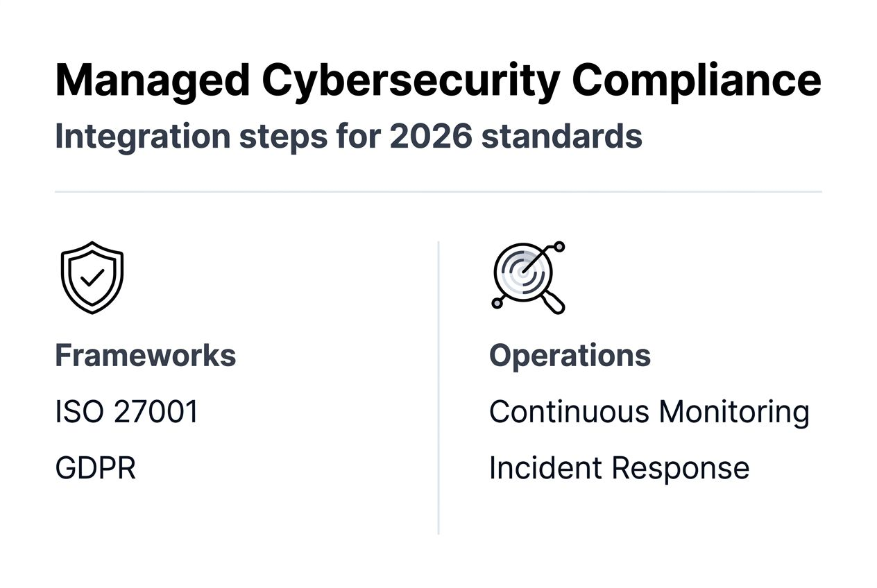
Task: Click the word "Managed" in the title
Action: 152,81
